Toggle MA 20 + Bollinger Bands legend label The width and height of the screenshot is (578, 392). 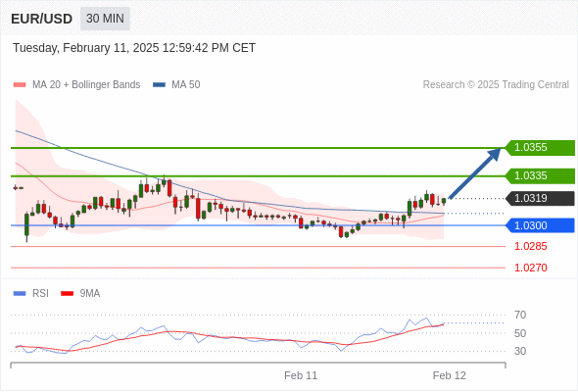point(86,85)
